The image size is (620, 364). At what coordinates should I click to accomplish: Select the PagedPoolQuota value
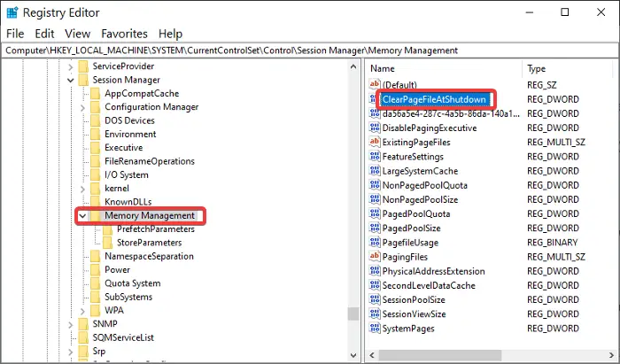[x=416, y=213]
